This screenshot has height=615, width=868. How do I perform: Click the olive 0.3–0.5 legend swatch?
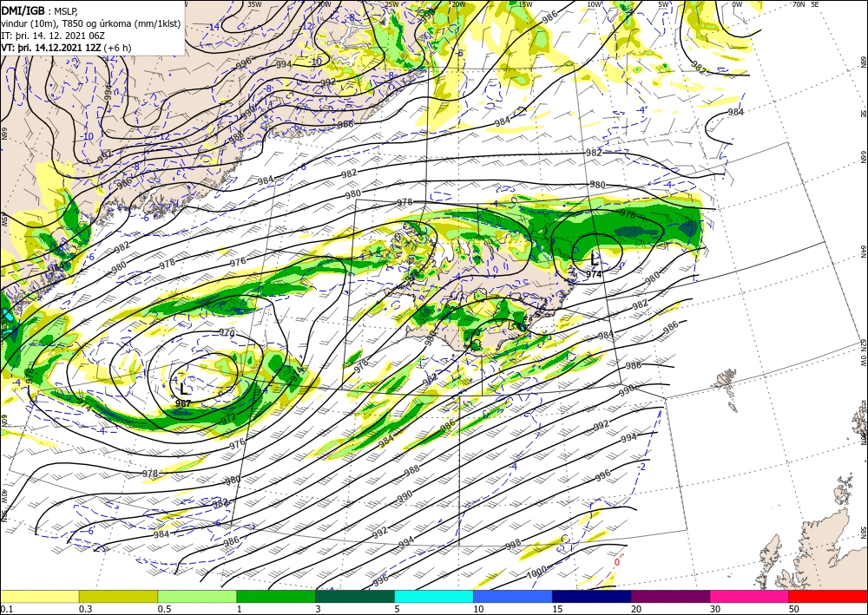click(118, 596)
